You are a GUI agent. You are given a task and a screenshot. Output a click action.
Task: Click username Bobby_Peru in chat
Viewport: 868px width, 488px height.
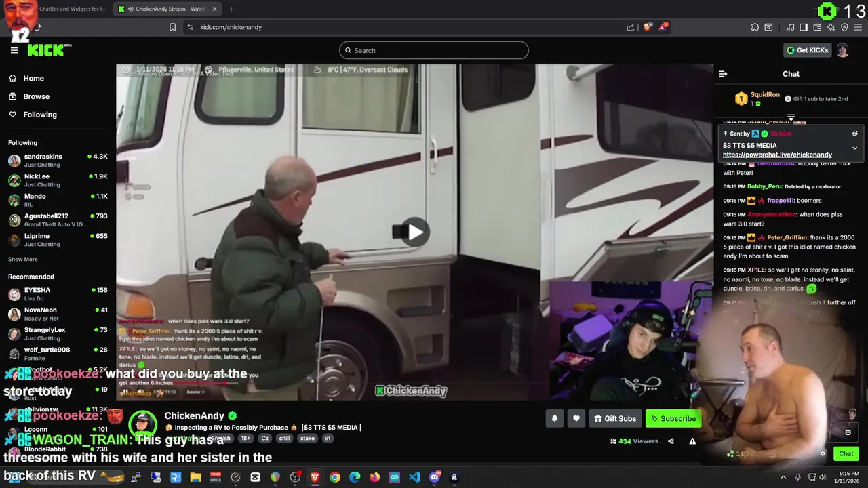coord(765,186)
